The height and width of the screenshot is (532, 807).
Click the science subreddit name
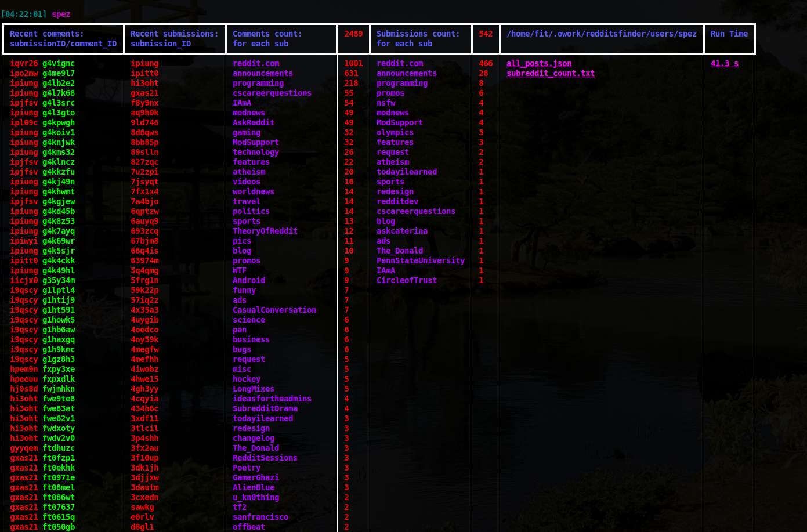point(249,320)
